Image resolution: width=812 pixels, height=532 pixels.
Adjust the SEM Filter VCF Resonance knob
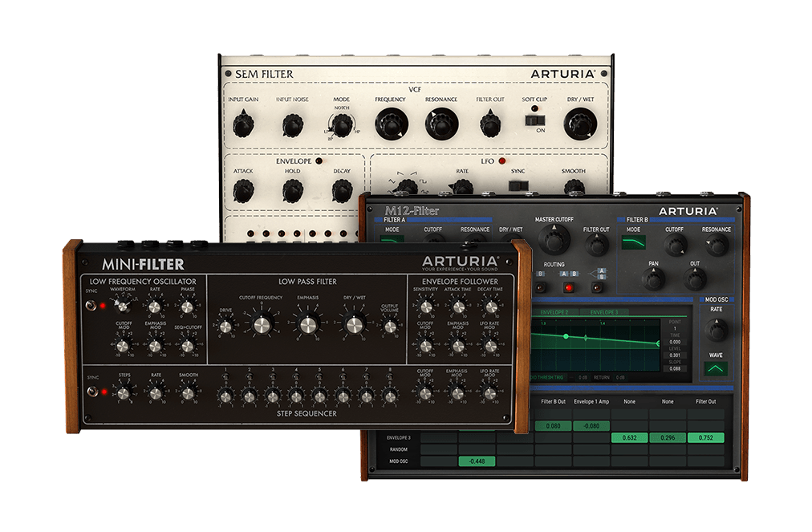tap(441, 124)
